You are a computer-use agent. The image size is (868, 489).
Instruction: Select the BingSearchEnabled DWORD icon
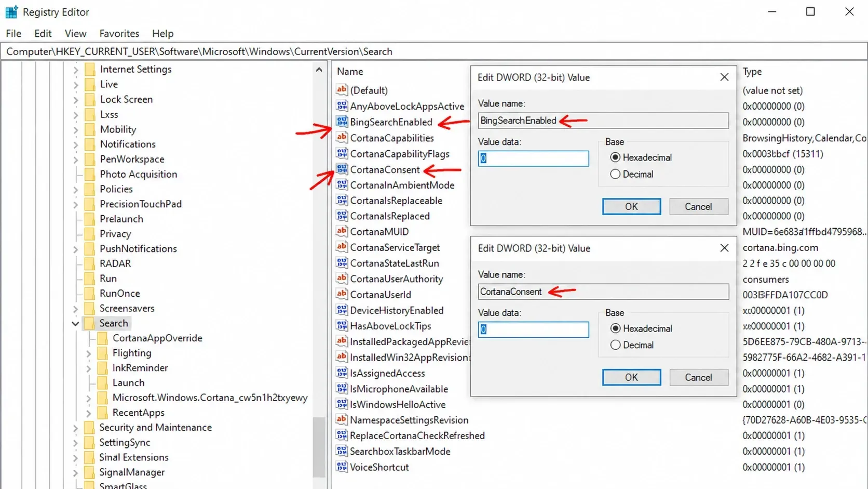[x=342, y=122]
